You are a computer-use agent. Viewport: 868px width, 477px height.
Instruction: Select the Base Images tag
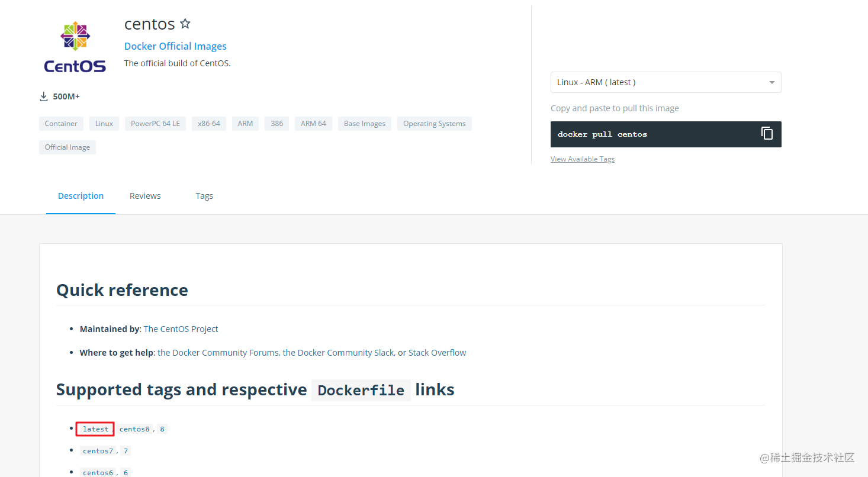click(x=365, y=124)
